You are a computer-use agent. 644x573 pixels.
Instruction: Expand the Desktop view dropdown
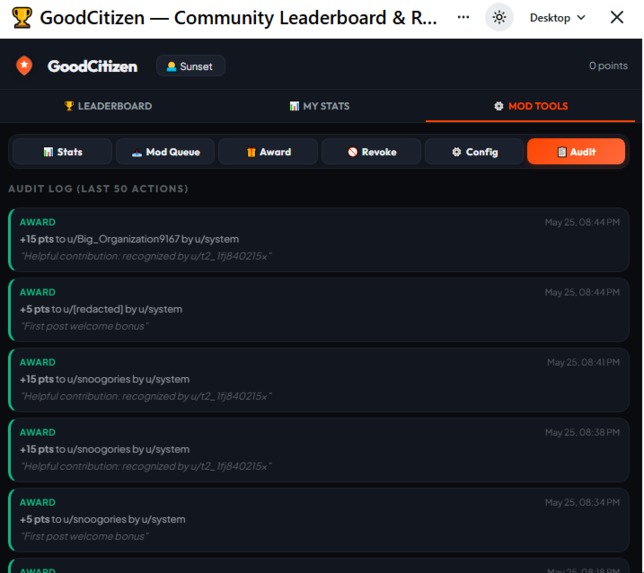click(x=557, y=18)
